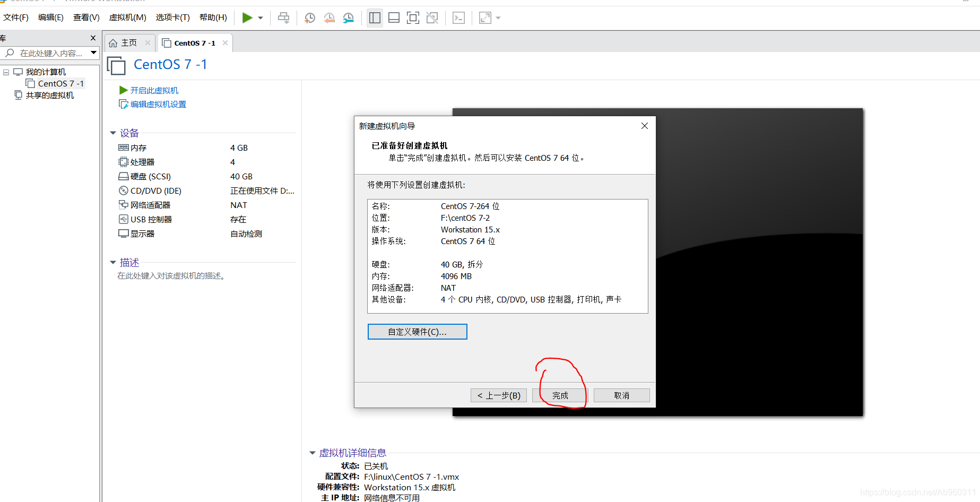Collapse the 我的计算机 tree node
980x502 pixels.
point(6,72)
